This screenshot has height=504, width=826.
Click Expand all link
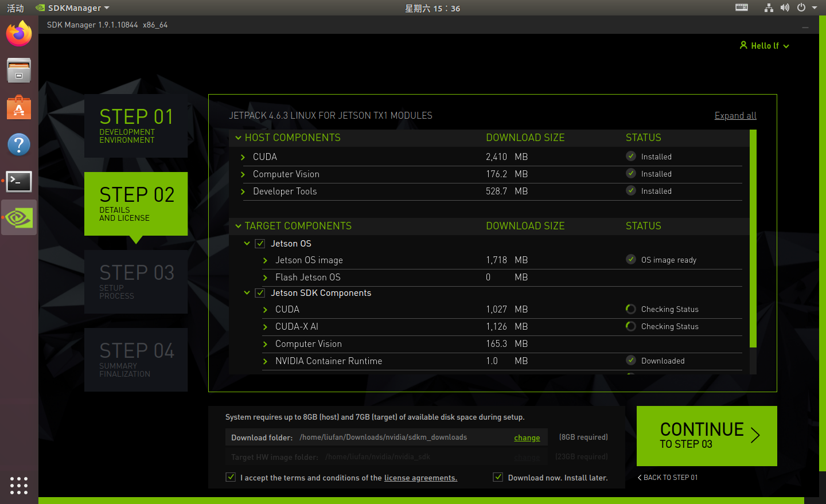tap(735, 115)
